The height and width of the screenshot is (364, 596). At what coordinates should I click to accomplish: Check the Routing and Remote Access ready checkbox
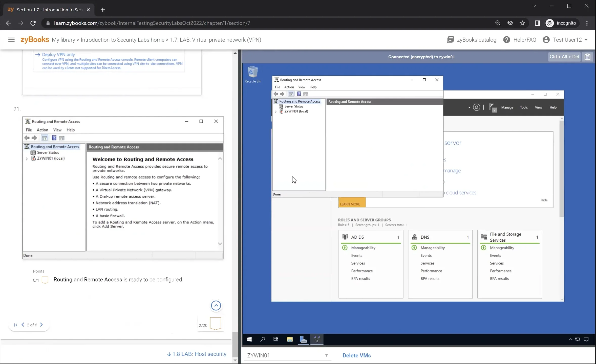[45, 280]
